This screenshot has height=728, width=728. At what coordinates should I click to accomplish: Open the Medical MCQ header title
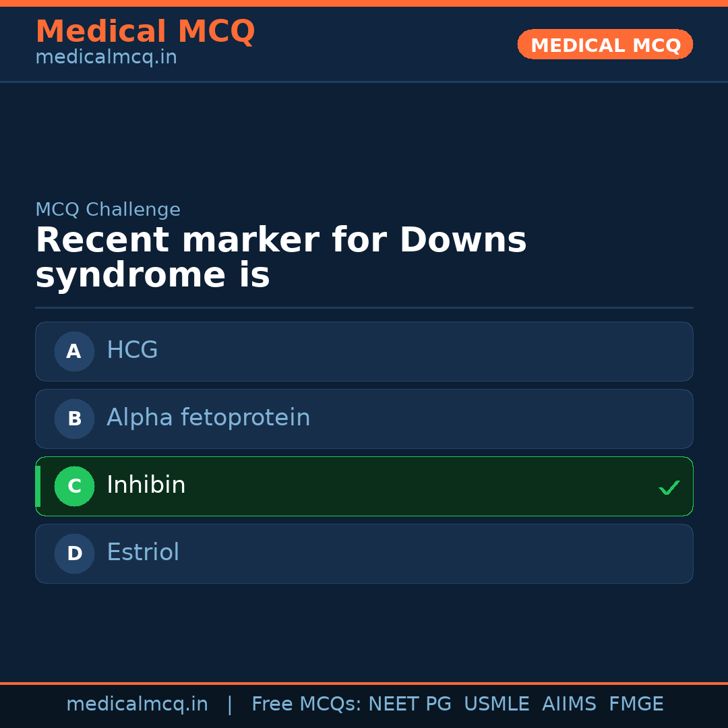(x=145, y=32)
